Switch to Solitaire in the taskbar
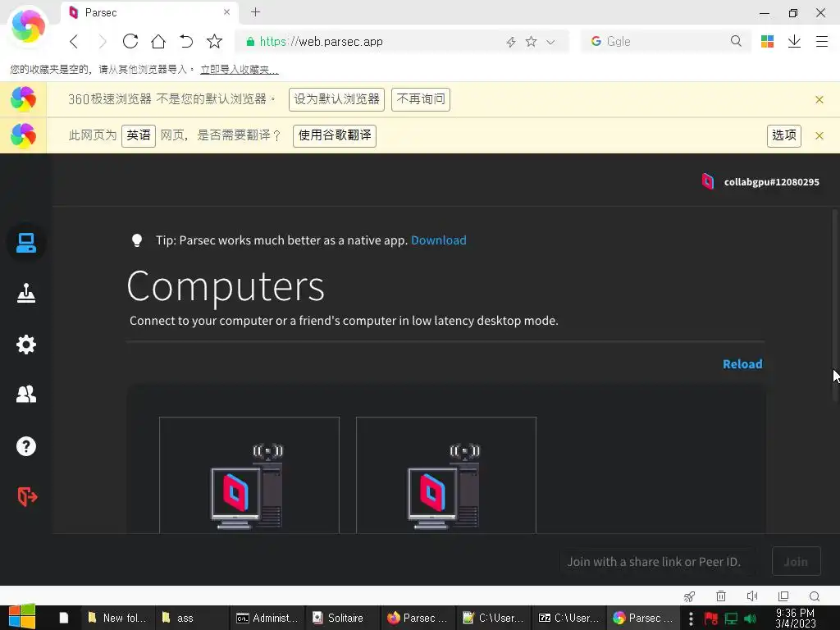840x630 pixels. [342, 618]
